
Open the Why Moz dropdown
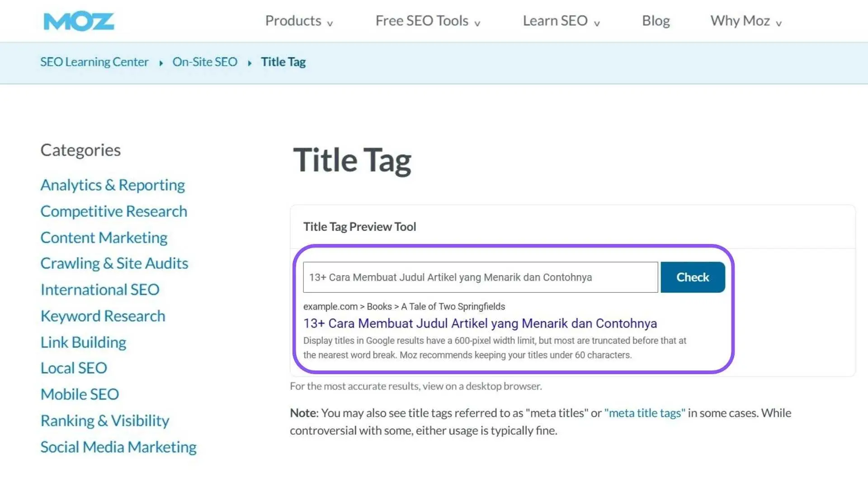745,21
